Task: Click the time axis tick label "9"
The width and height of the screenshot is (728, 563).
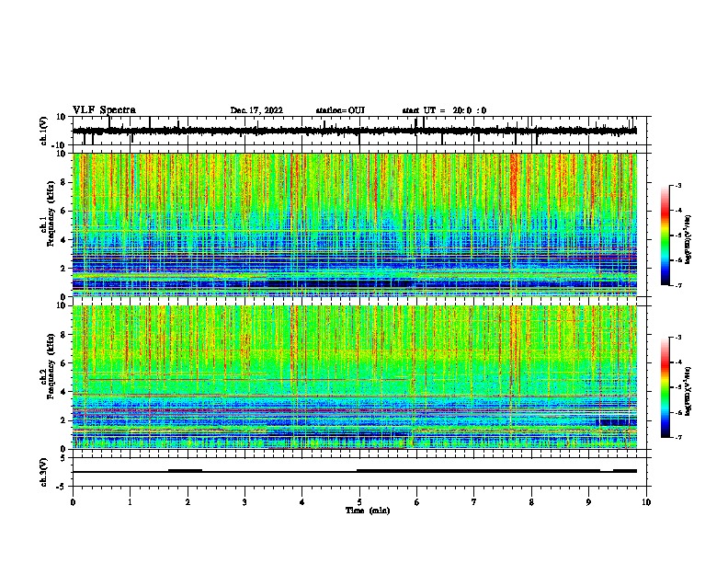Action: tap(588, 502)
